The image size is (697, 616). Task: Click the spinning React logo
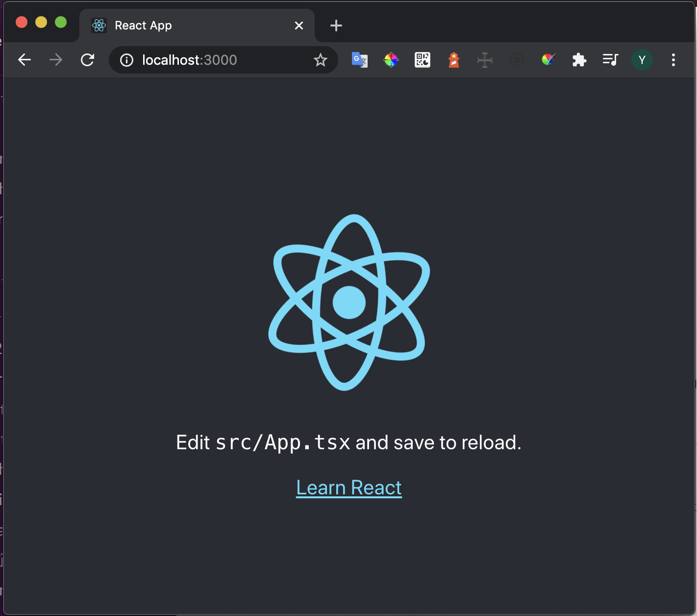click(349, 302)
